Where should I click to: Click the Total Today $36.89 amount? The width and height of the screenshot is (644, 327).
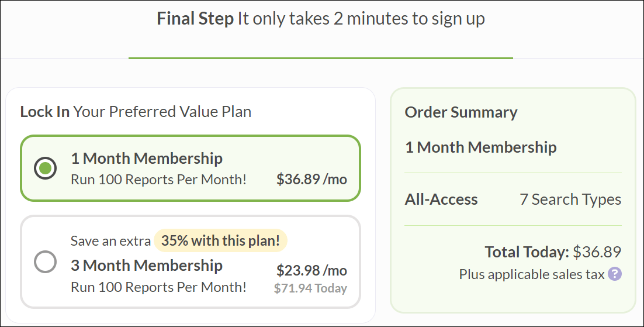[x=597, y=252]
